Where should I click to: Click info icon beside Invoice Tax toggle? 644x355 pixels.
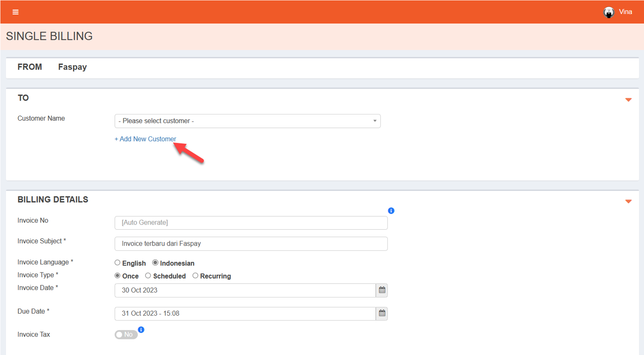tap(141, 330)
